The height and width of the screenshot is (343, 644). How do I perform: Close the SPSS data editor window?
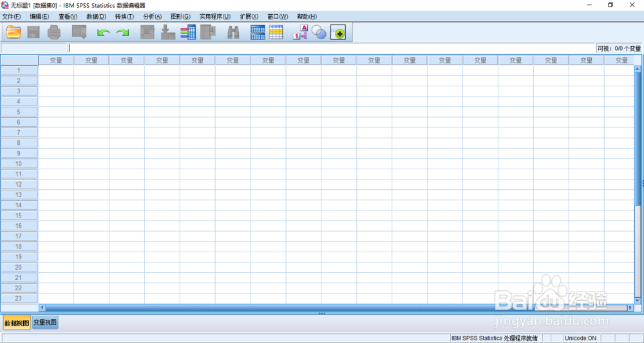pyautogui.click(x=632, y=5)
